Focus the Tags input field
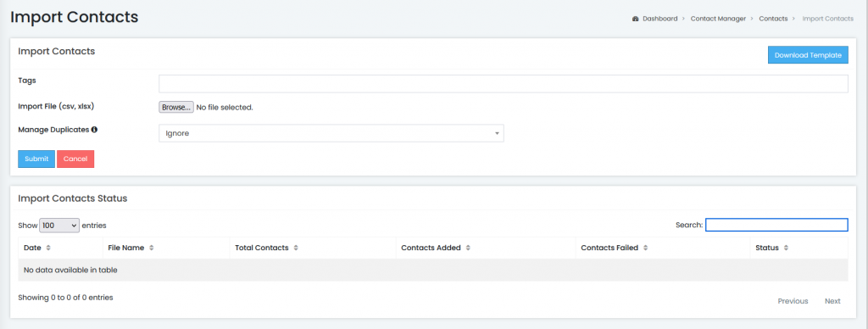Screen dimensions: 868x329 click(x=504, y=84)
